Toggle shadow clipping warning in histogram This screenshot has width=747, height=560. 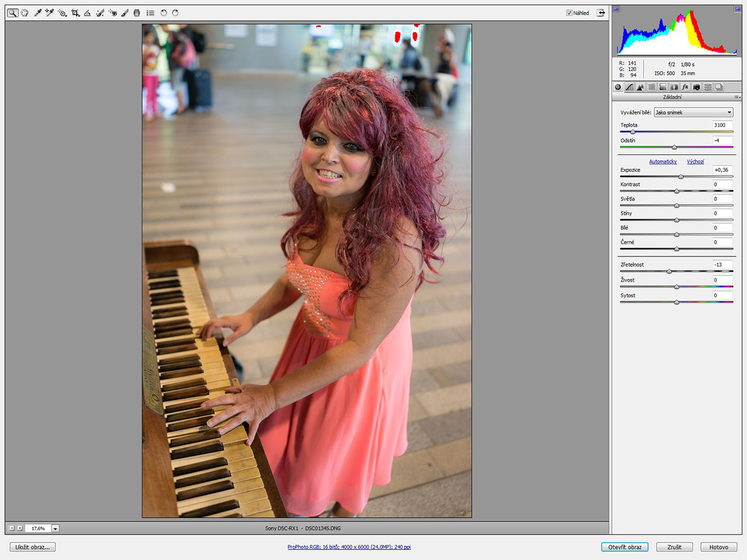(x=616, y=9)
